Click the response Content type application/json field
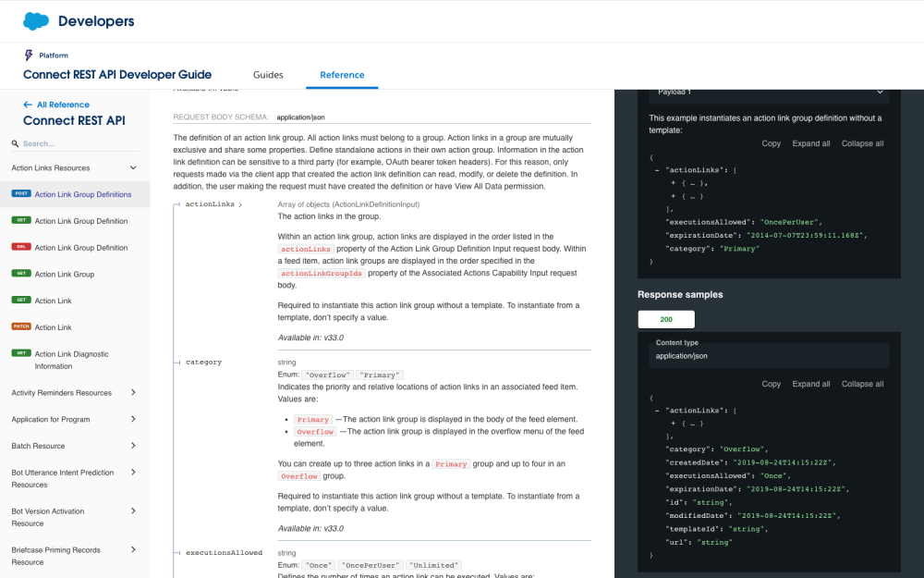Screen dimensions: 924x578 point(769,356)
